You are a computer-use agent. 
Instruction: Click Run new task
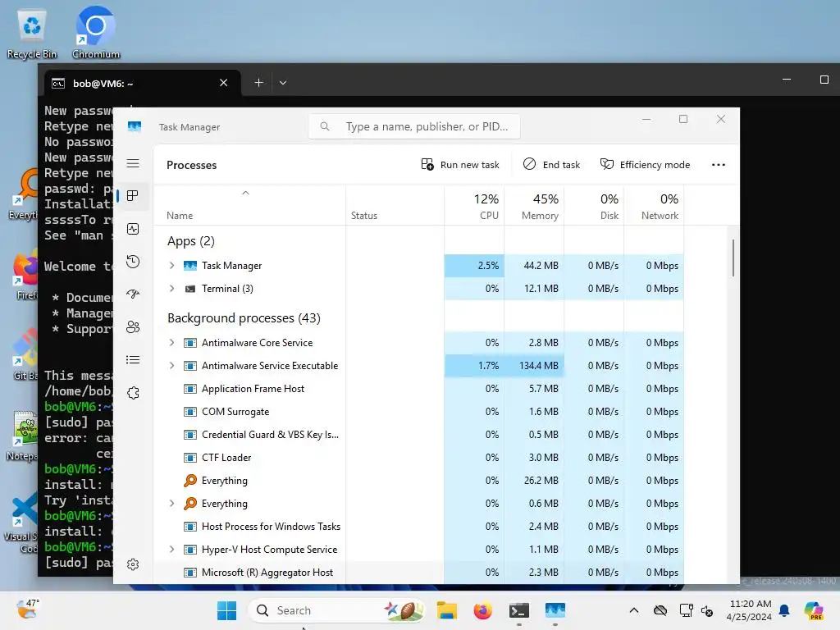(x=460, y=164)
